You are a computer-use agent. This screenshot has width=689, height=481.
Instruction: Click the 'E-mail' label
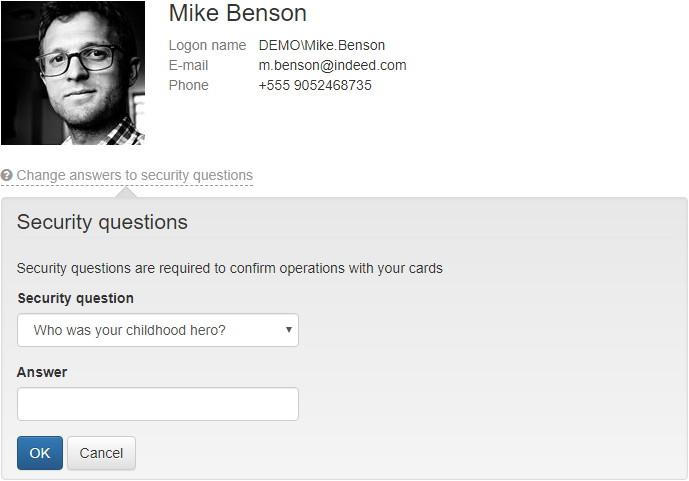[188, 65]
